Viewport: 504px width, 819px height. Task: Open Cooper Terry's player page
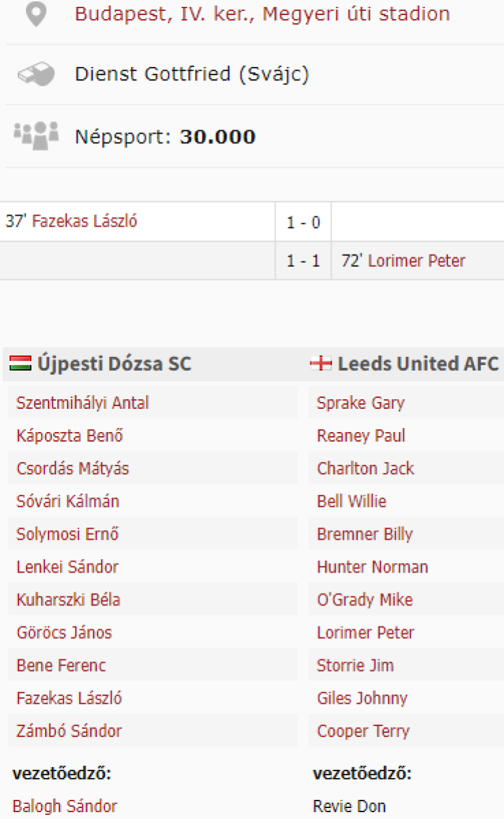[x=363, y=731]
